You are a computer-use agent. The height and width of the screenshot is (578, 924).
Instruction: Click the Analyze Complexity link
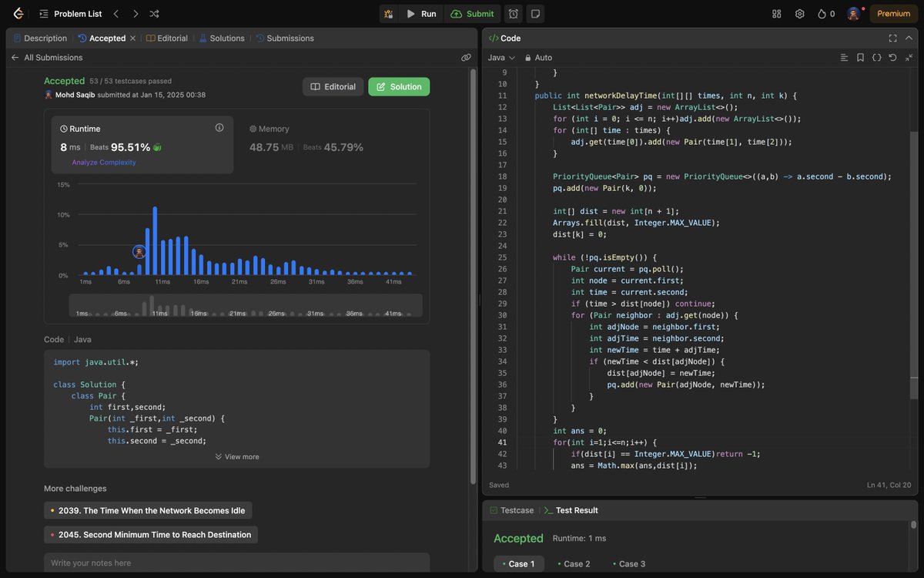104,163
